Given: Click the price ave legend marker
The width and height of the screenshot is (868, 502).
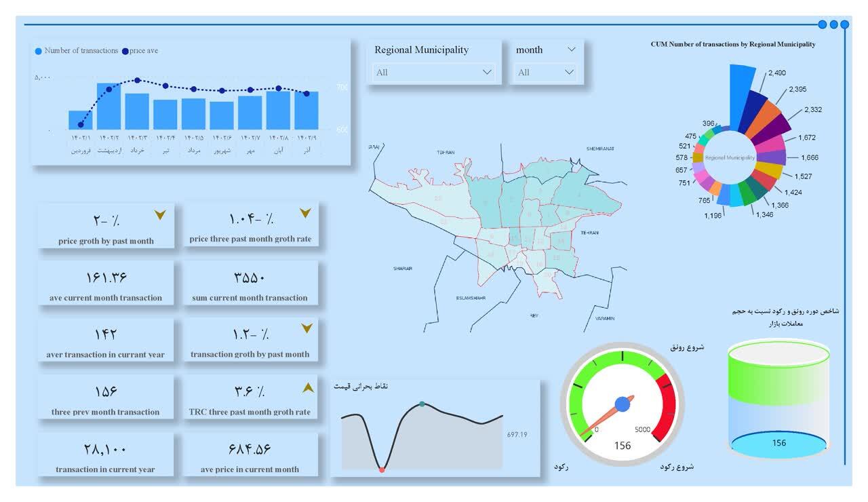Looking at the screenshot, I should click(125, 51).
